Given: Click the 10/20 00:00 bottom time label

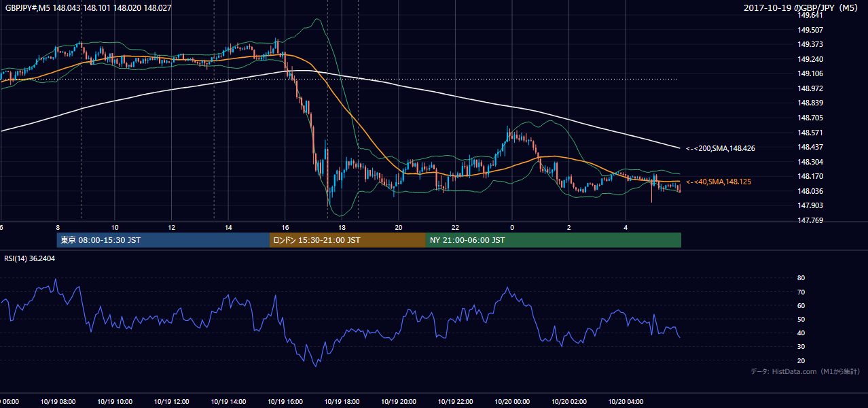Looking at the screenshot, I should (x=512, y=401).
